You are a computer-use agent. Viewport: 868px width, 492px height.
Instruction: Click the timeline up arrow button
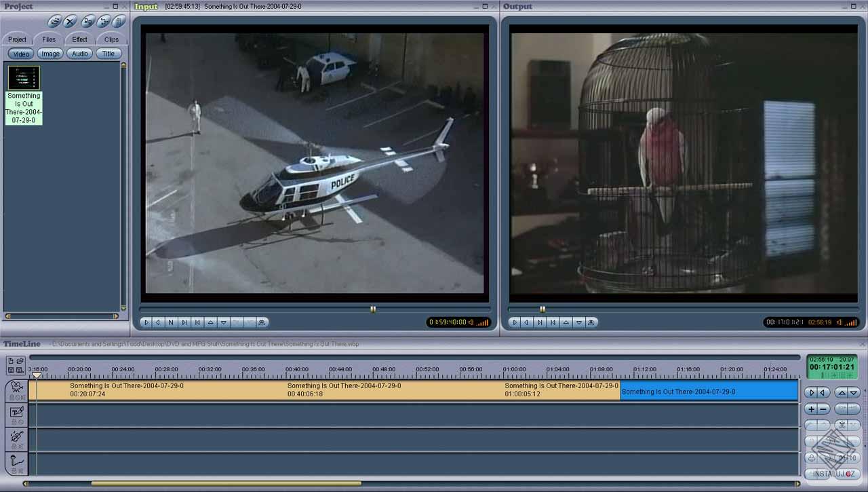click(x=842, y=392)
